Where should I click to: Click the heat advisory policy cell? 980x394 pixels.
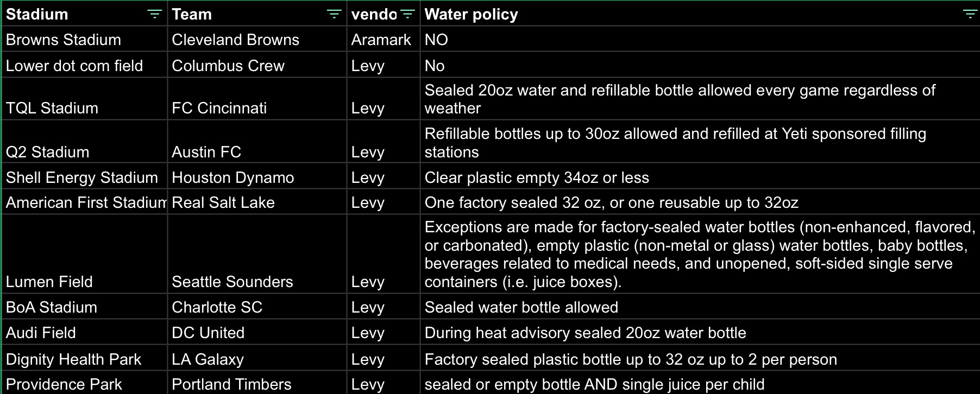pos(700,332)
